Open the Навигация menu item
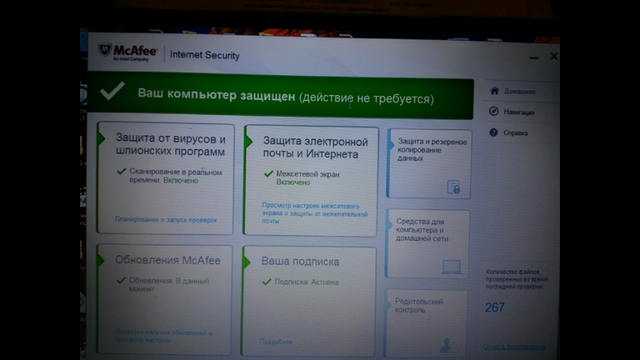The width and height of the screenshot is (640, 360). [518, 112]
